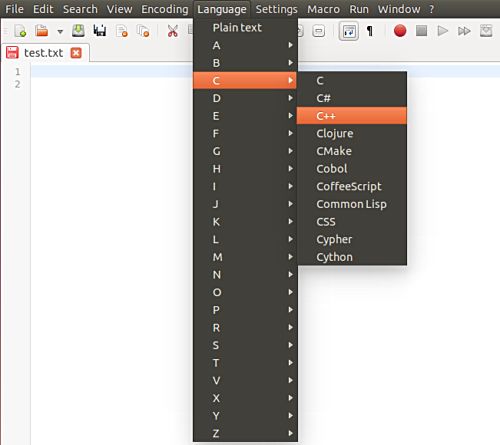Open the Run menu
Image resolution: width=500 pixels, height=445 pixels.
tap(359, 9)
